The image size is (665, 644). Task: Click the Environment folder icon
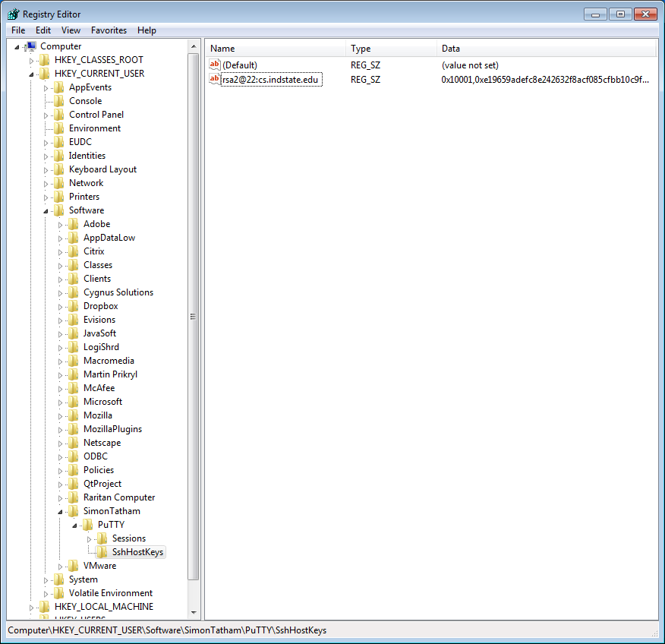tap(59, 128)
